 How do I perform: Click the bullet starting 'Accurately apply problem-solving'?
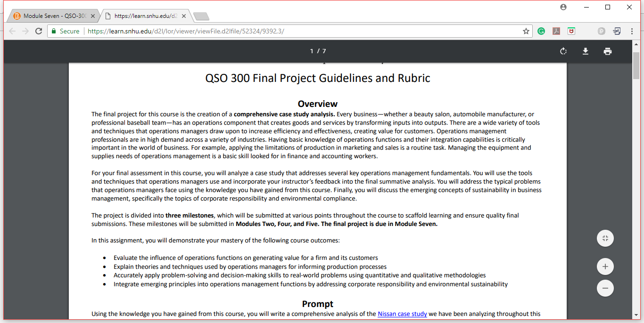tap(299, 275)
